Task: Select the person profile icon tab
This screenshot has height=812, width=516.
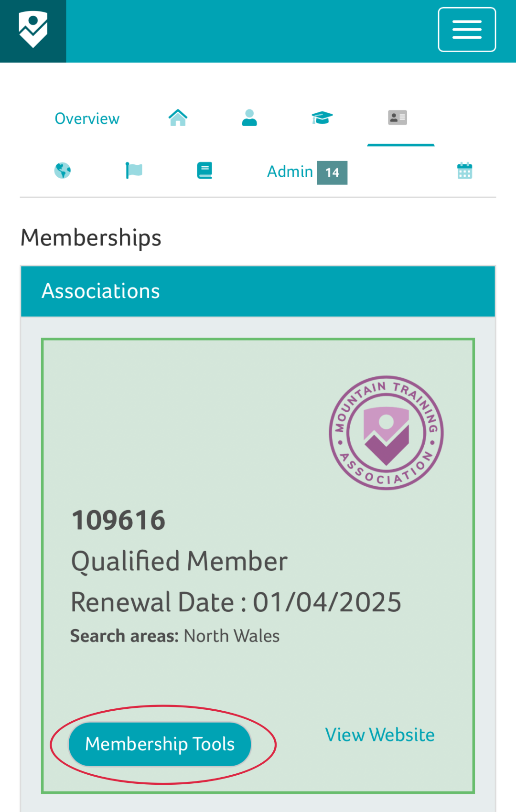Action: pos(249,118)
